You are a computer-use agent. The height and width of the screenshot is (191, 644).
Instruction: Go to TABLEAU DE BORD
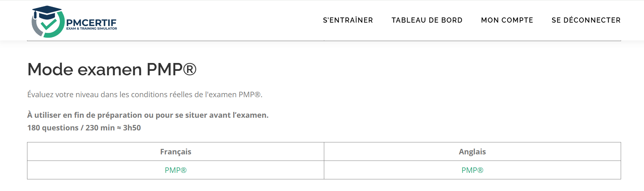(x=427, y=20)
